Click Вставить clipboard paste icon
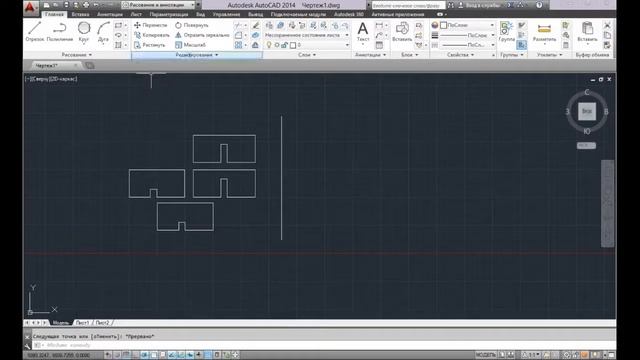Viewport: 640px width, 360px height. [x=587, y=32]
